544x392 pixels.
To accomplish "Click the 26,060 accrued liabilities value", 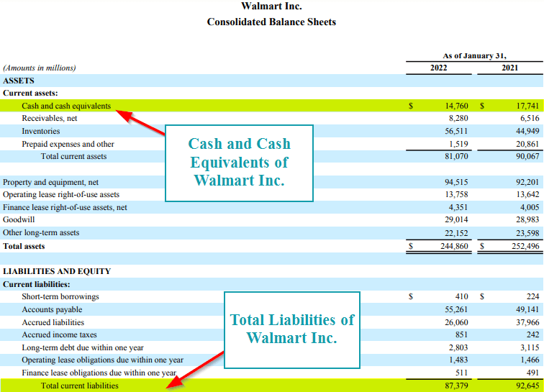I will click(456, 323).
